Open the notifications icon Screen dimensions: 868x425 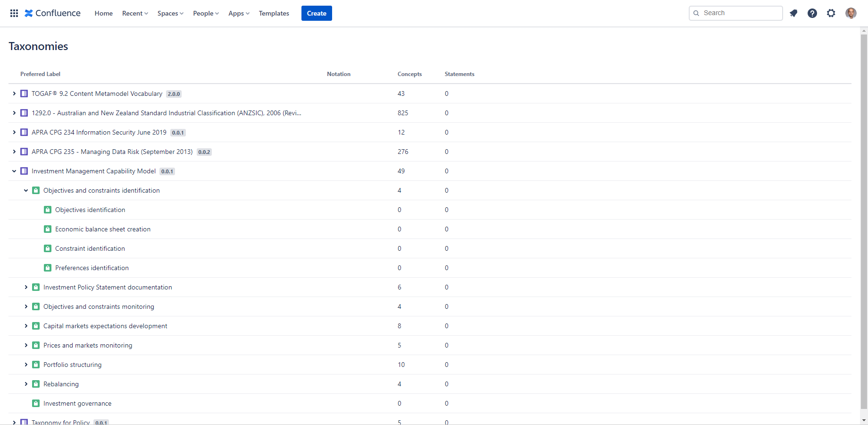click(x=793, y=13)
